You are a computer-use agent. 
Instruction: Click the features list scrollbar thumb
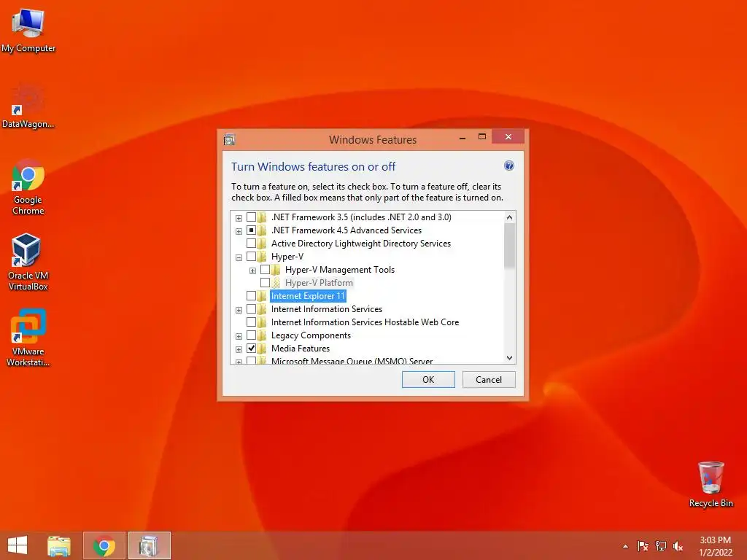[x=509, y=246]
